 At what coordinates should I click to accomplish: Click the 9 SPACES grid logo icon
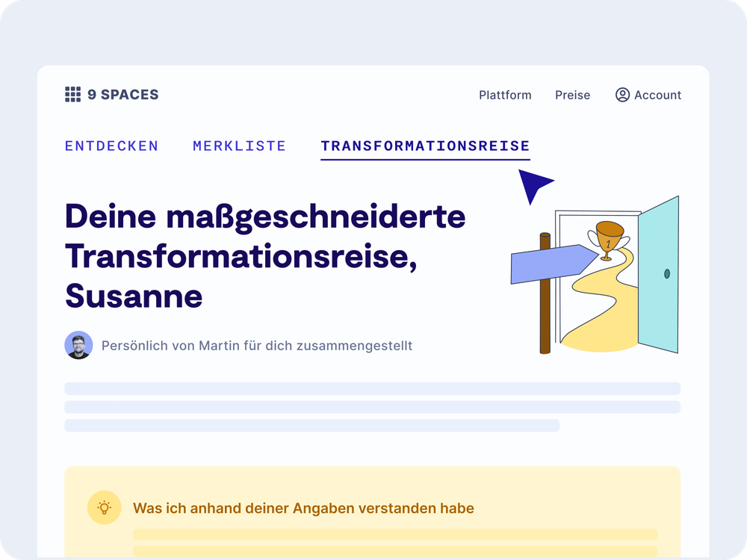[x=72, y=94]
